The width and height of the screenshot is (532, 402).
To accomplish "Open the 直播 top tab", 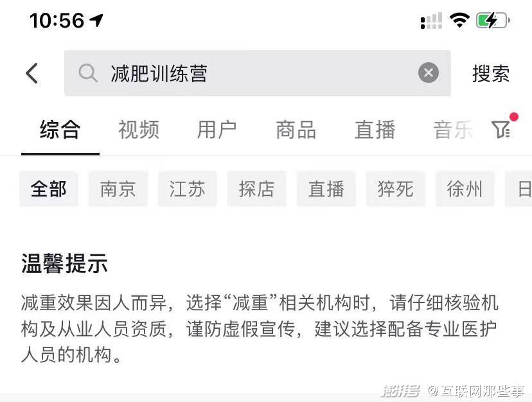I will click(375, 130).
